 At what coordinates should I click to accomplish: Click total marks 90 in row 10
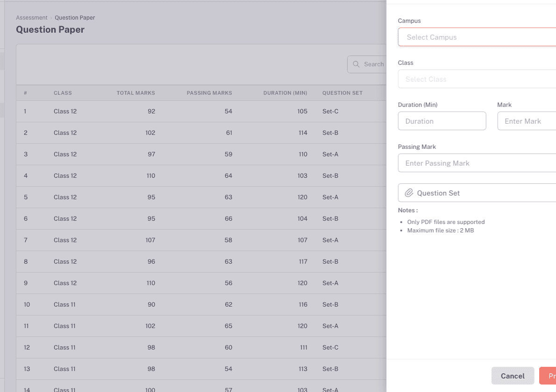151,305
